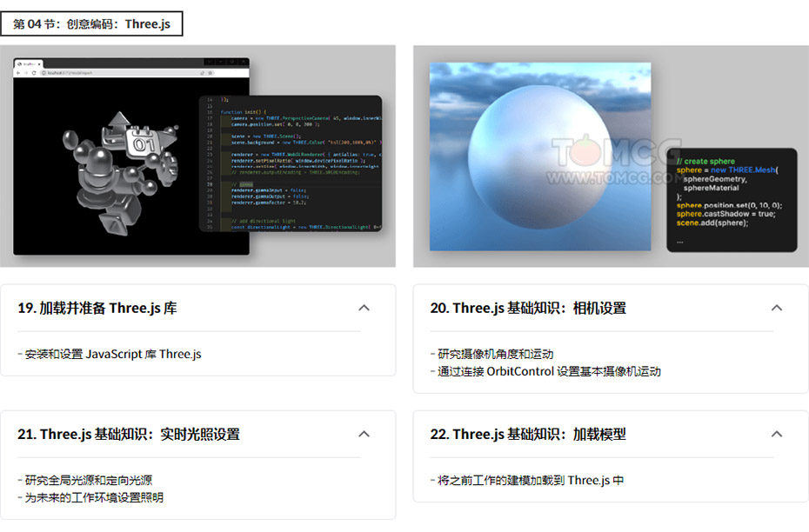Collapse the "19. 加载并准备 Three.js 库" chevron
The image size is (809, 532).
click(x=364, y=308)
